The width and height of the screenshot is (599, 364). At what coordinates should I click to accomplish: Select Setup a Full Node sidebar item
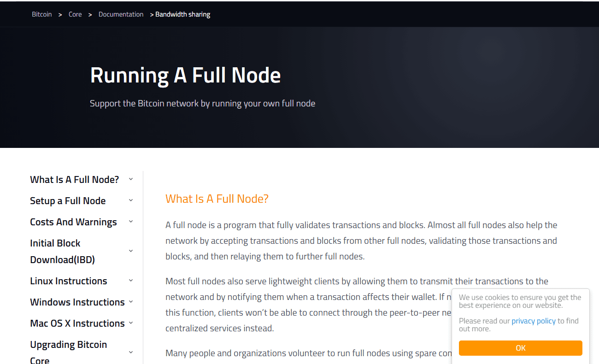point(68,201)
